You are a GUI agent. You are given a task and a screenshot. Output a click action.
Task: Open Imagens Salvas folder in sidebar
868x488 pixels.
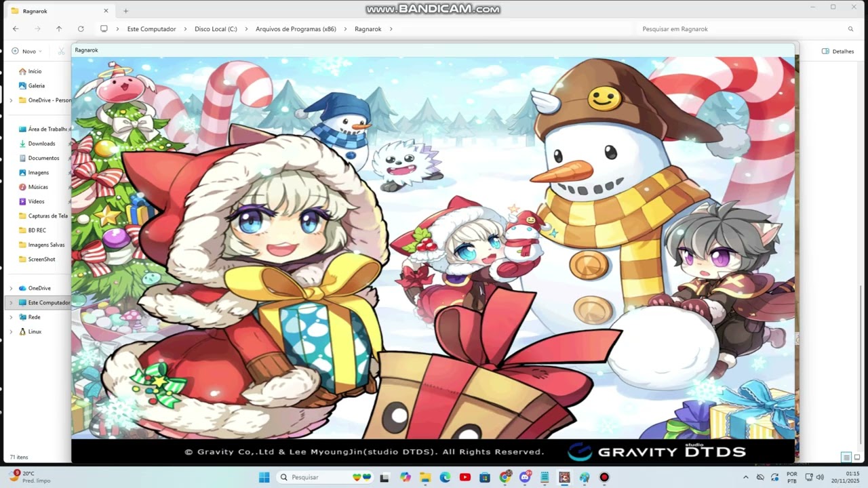tap(42, 245)
